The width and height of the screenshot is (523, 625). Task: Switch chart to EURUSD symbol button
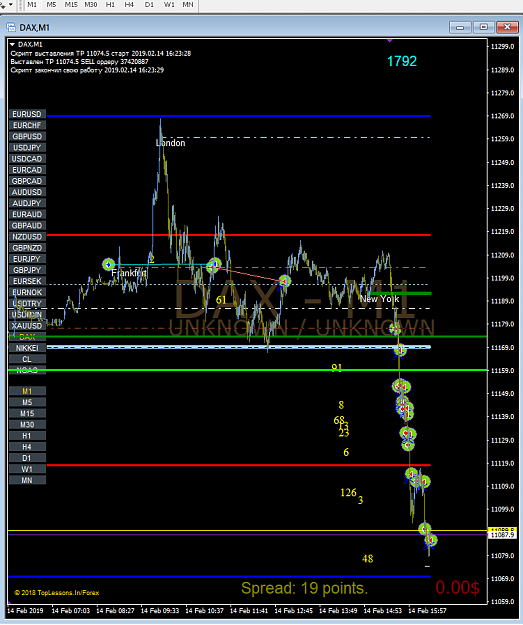(x=27, y=114)
